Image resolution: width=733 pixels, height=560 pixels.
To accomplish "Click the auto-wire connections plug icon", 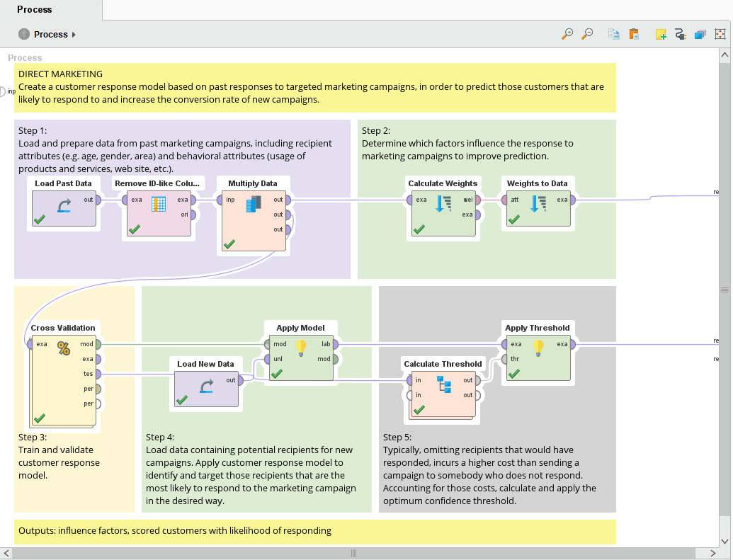I will [681, 34].
